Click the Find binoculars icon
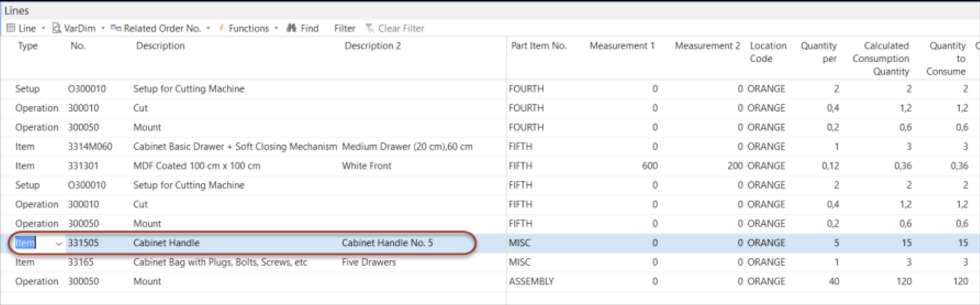This screenshot has width=980, height=305. [291, 28]
